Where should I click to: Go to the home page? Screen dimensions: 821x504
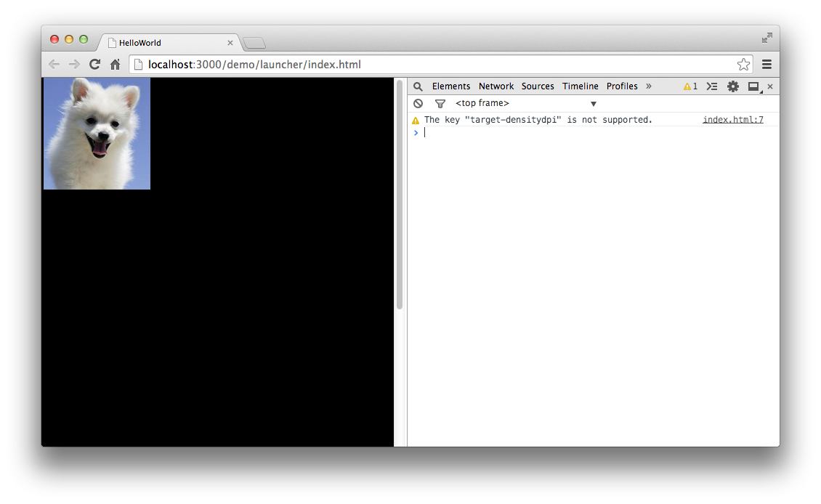coord(115,65)
